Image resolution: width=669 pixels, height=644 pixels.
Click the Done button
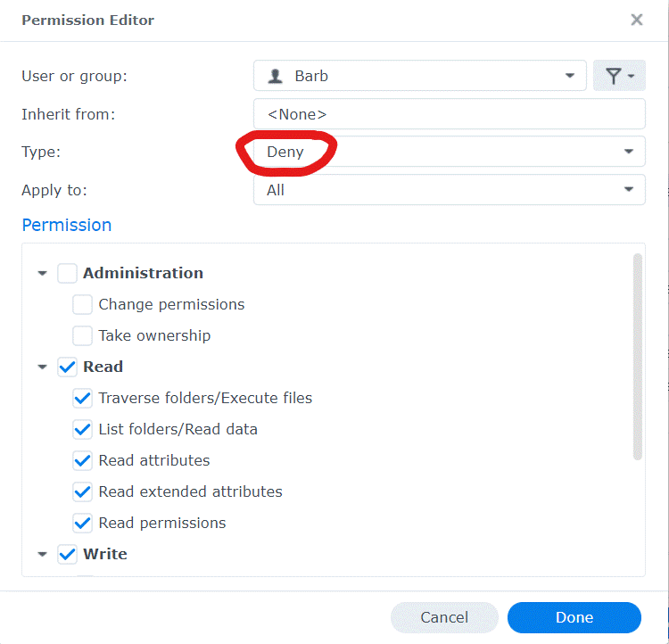[x=574, y=617]
